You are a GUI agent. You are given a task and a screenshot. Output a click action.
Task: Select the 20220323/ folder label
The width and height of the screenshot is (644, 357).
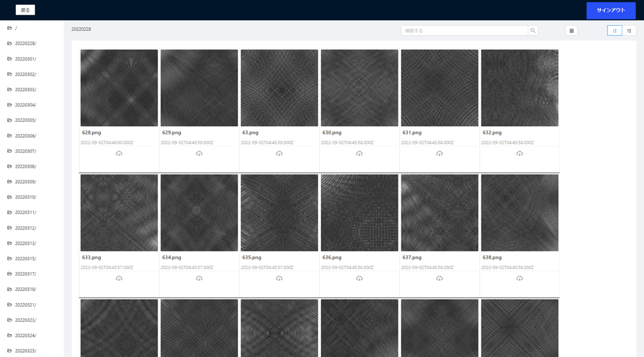[x=26, y=320]
